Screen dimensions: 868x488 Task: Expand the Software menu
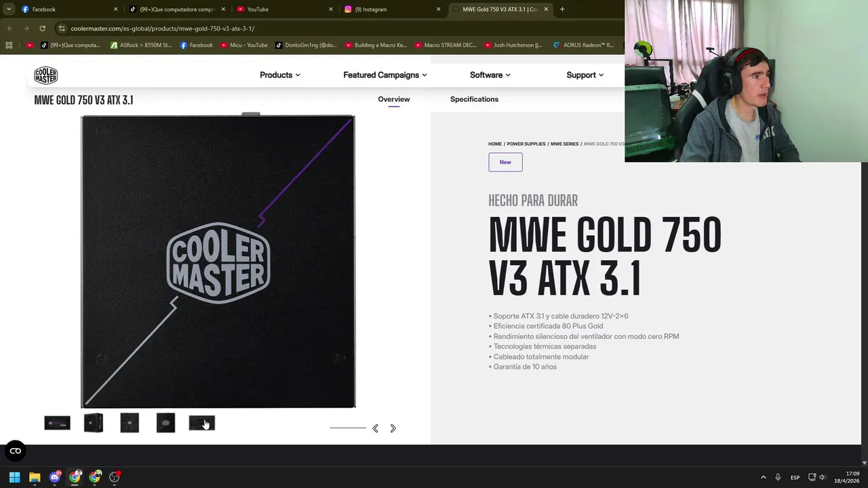point(490,75)
